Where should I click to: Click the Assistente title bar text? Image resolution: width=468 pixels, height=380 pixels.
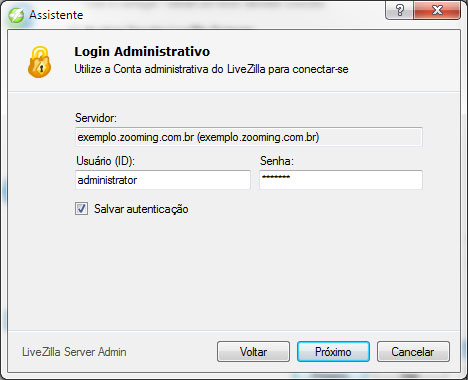56,15
